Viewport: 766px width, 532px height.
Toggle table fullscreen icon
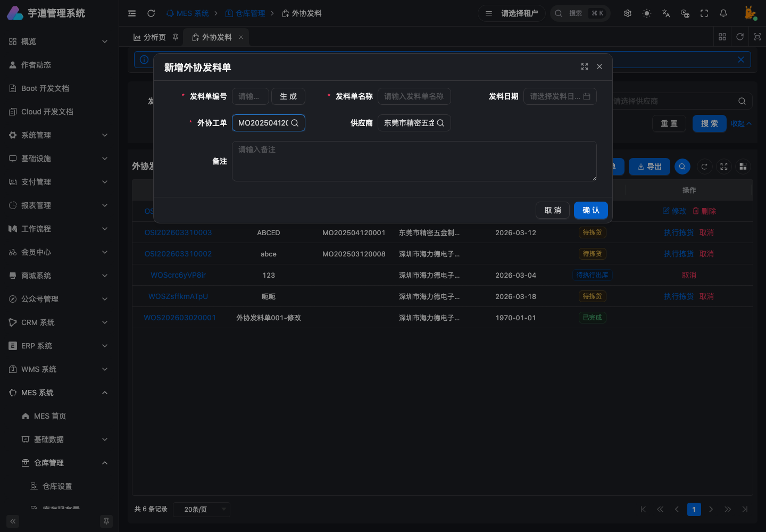tap(724, 167)
